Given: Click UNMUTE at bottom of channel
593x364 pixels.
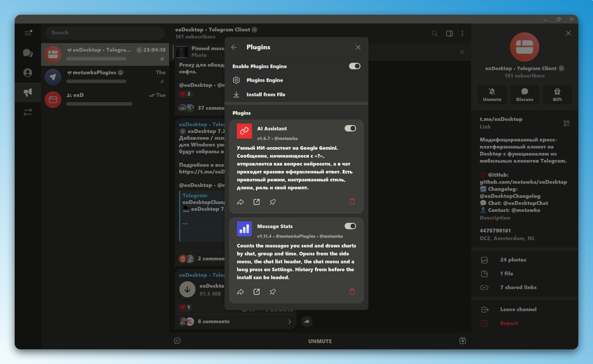Looking at the screenshot, I should click(x=320, y=341).
